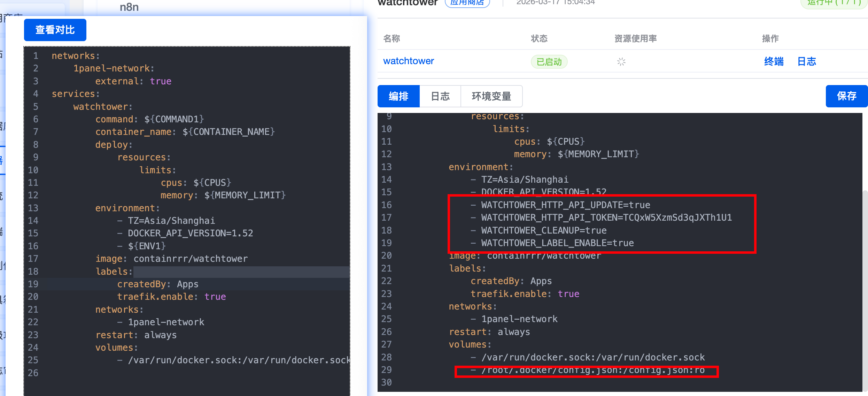Select the 环境变量 tab
868x396 pixels.
pos(491,96)
